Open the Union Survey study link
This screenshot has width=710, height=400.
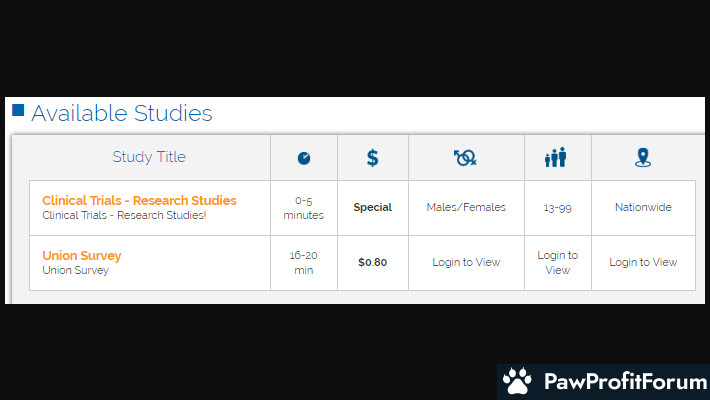tap(82, 256)
